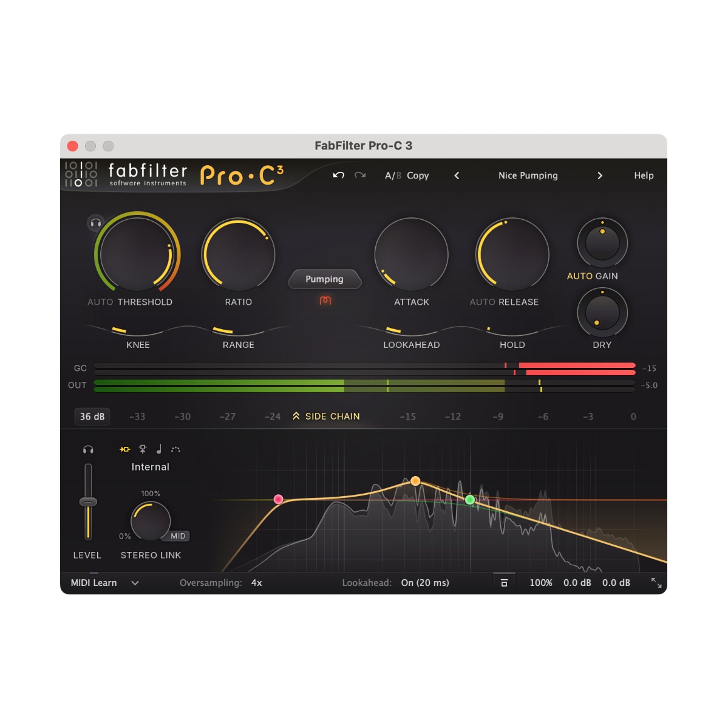The image size is (728, 728).
Task: Click the redo arrow icon
Action: point(360,175)
